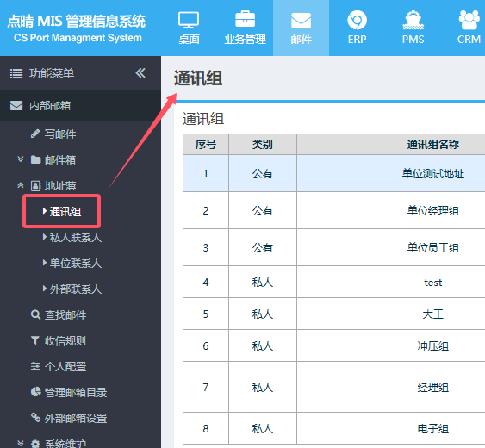Click the 通讯组名称 column header
The width and height of the screenshot is (485, 448).
coord(432,145)
